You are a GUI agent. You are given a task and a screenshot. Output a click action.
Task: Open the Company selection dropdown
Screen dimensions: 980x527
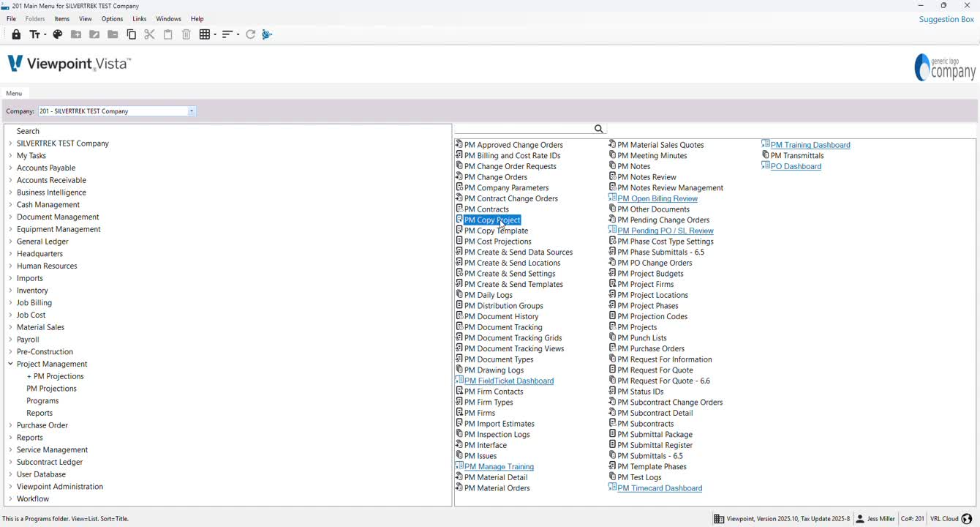point(192,111)
